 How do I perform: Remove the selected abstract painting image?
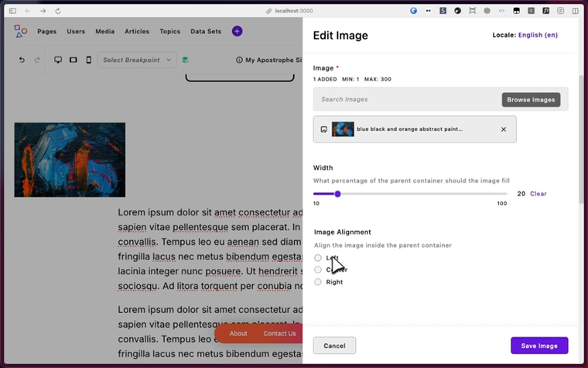pyautogui.click(x=503, y=129)
